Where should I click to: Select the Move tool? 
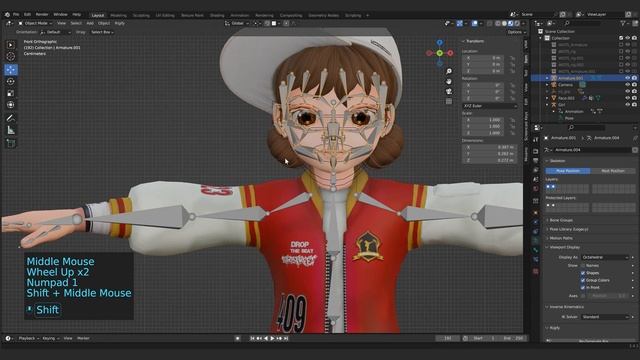pos(11,69)
